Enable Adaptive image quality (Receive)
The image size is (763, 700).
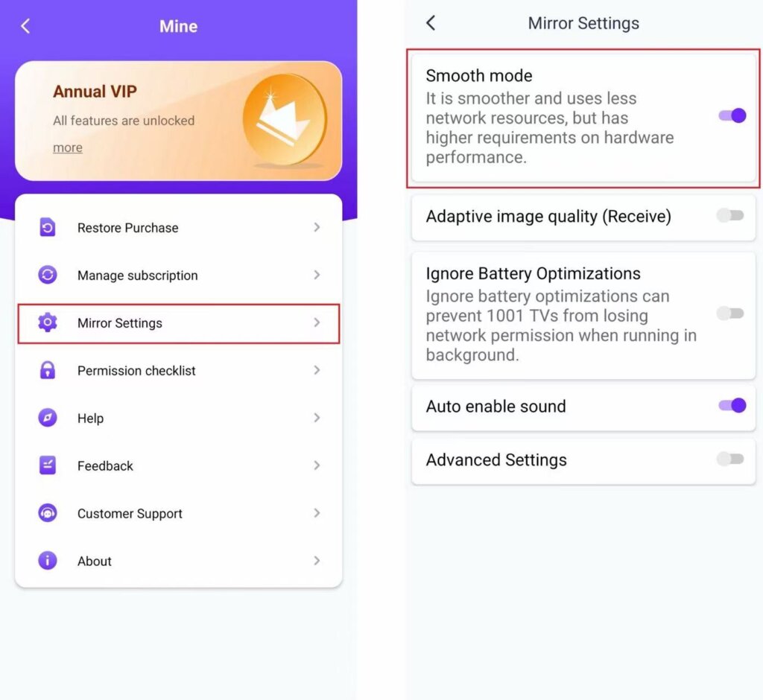(730, 216)
